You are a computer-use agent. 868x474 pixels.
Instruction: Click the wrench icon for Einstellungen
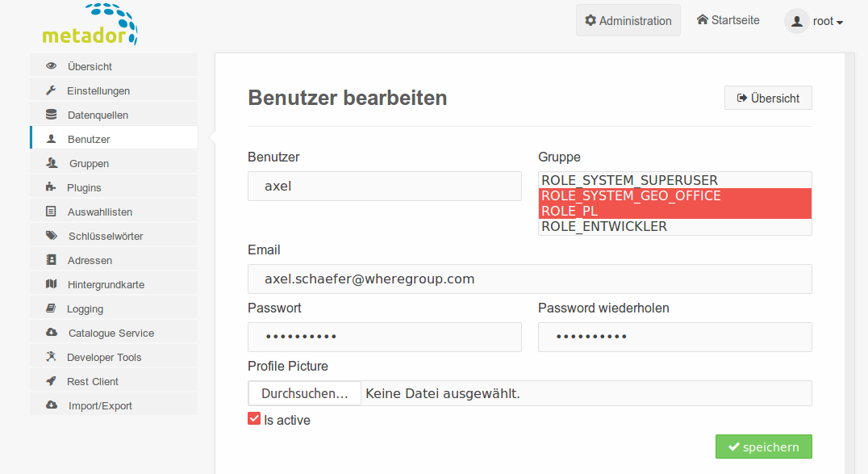click(51, 90)
